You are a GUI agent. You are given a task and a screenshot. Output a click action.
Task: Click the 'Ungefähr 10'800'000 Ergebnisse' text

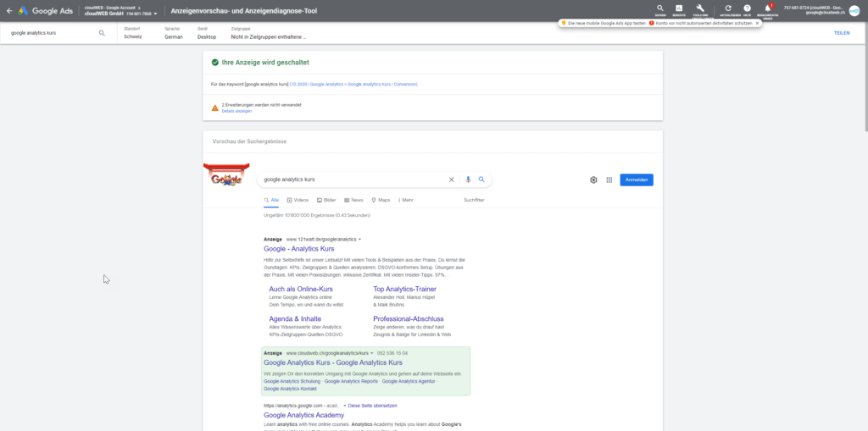point(317,215)
